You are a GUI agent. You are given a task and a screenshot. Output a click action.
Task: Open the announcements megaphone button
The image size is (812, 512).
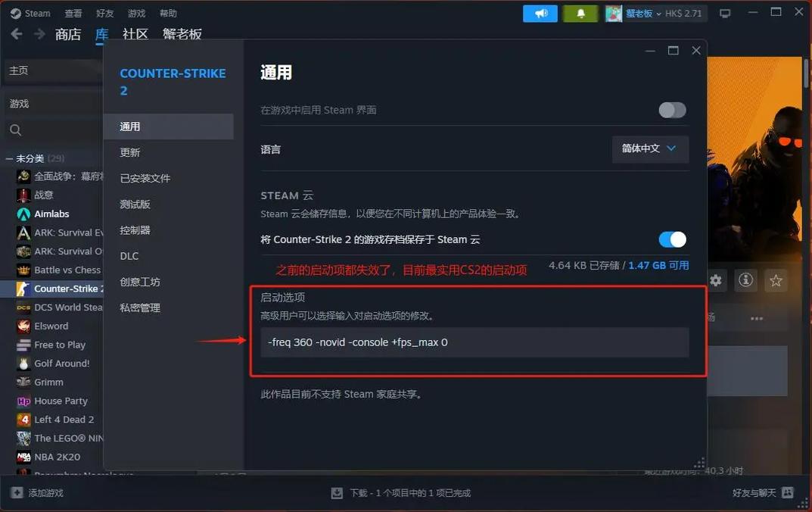coord(540,13)
